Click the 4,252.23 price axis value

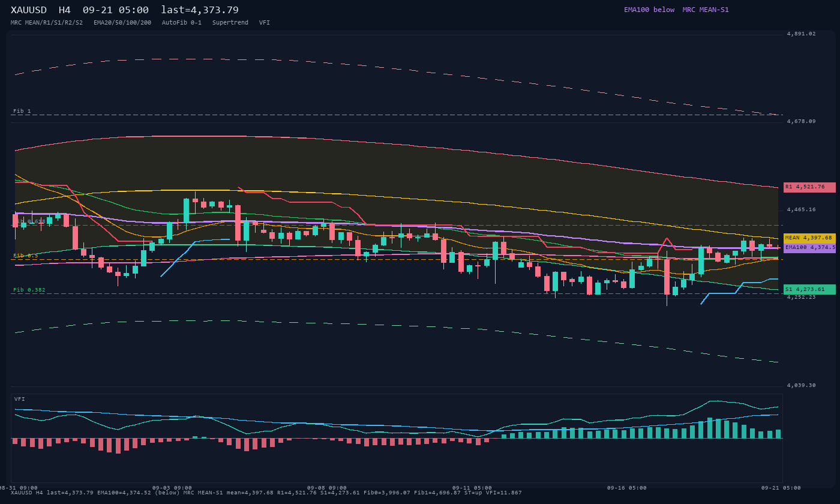[x=802, y=297]
